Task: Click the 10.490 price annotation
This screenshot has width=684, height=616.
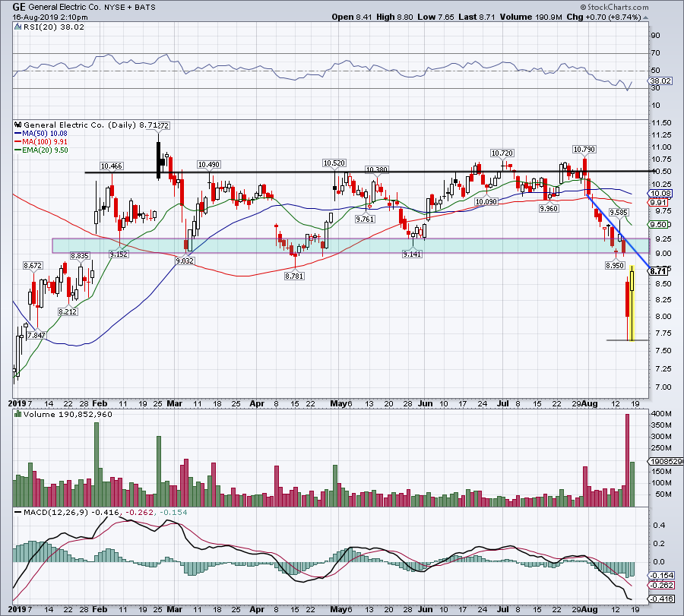Action: pos(209,165)
